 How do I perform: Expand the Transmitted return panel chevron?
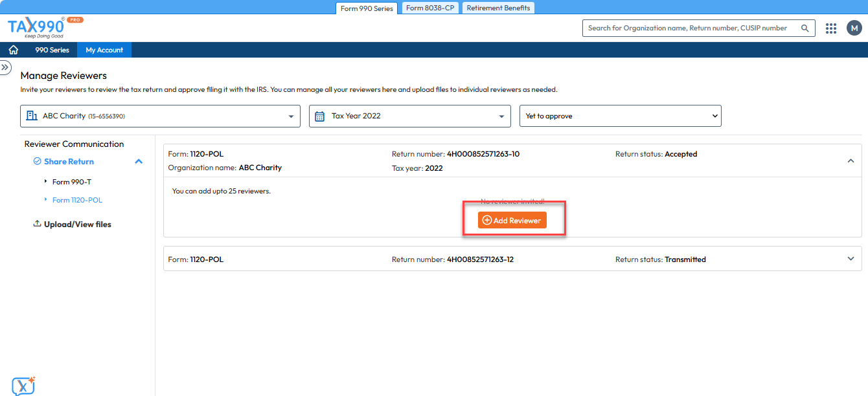click(851, 259)
